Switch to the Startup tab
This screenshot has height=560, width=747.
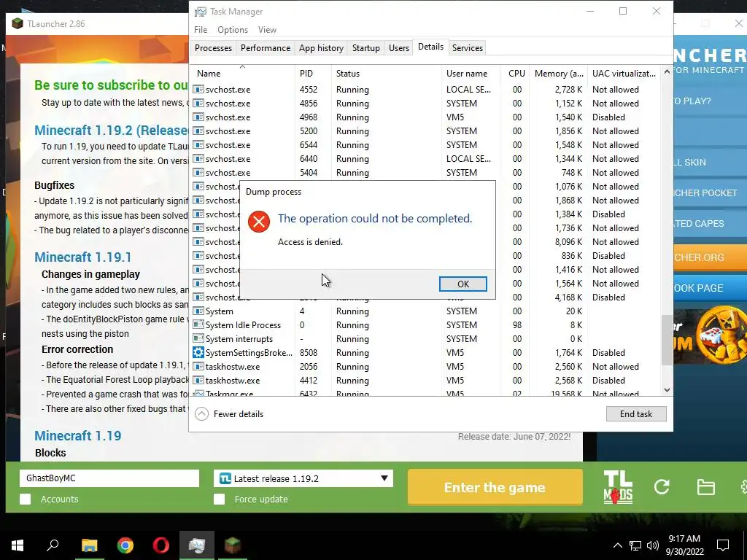366,47
